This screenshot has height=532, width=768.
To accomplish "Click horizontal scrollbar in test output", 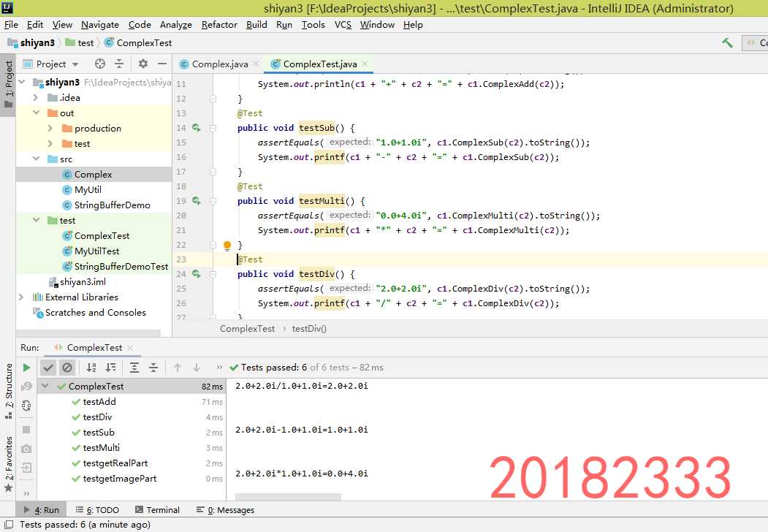I will (x=288, y=497).
